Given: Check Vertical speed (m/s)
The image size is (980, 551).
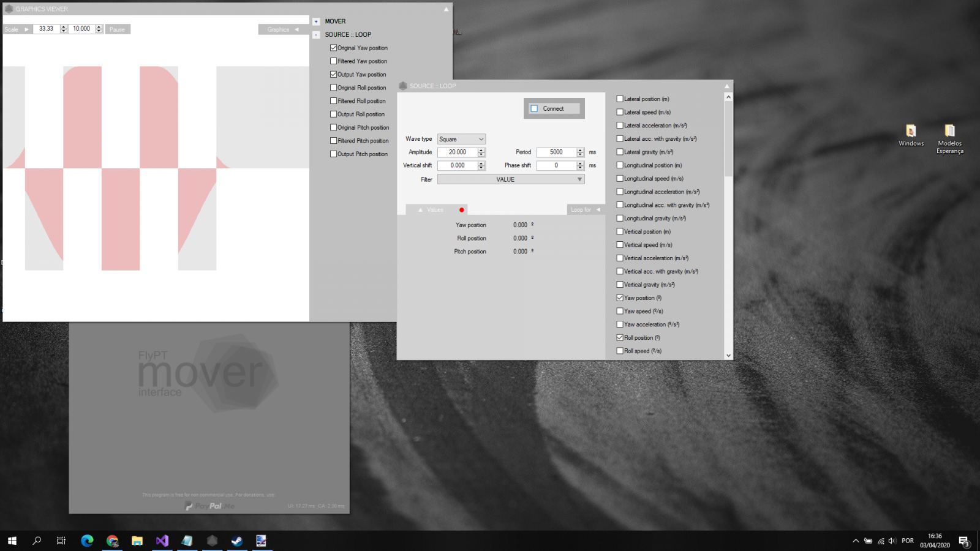Looking at the screenshot, I should tap(620, 245).
